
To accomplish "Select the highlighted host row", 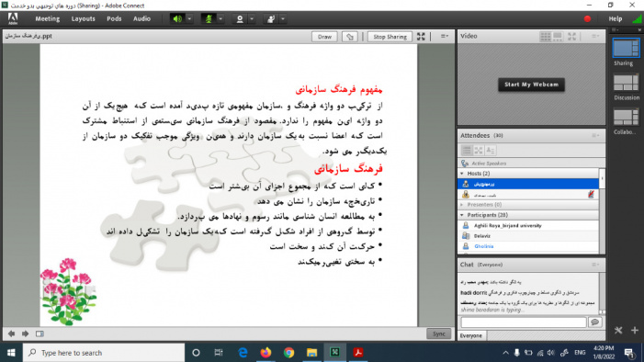I will pyautogui.click(x=528, y=184).
